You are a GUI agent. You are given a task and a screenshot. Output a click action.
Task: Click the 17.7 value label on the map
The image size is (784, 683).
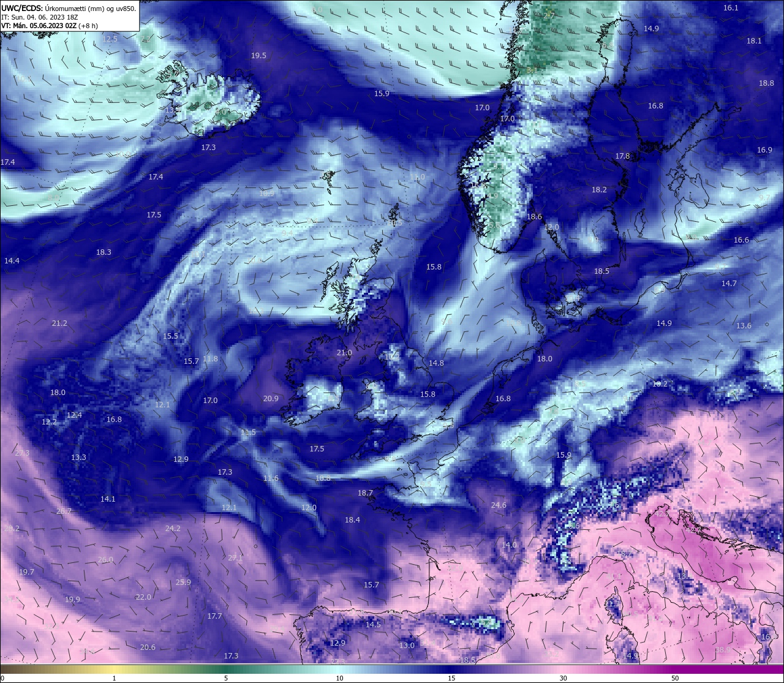click(x=214, y=616)
